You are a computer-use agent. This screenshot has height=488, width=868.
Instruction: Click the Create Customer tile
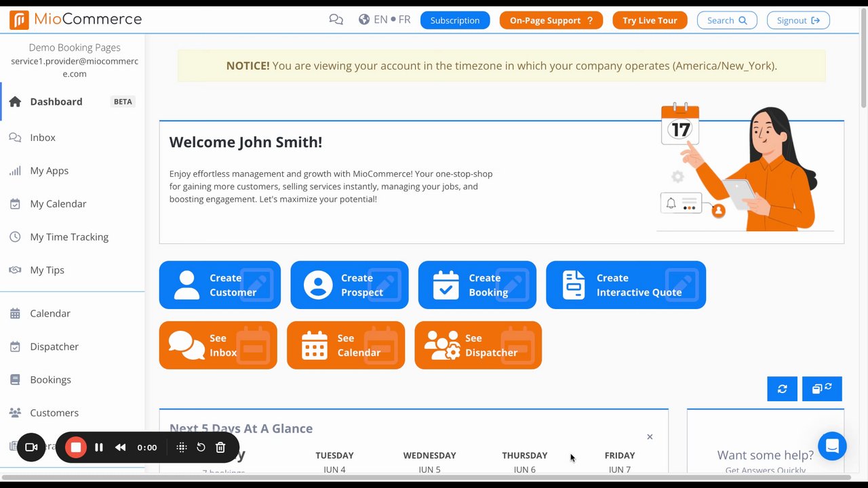click(220, 285)
